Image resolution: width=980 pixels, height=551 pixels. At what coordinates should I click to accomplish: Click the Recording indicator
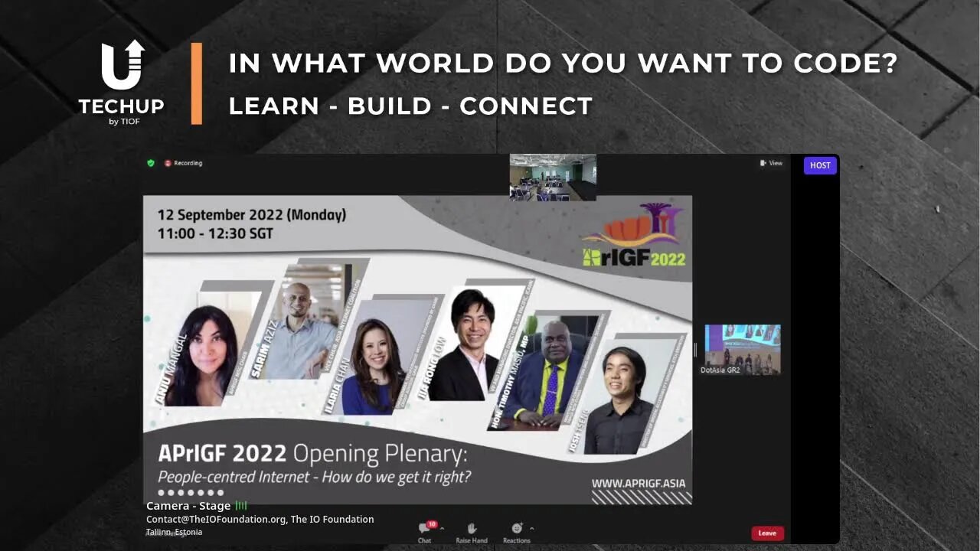click(183, 163)
